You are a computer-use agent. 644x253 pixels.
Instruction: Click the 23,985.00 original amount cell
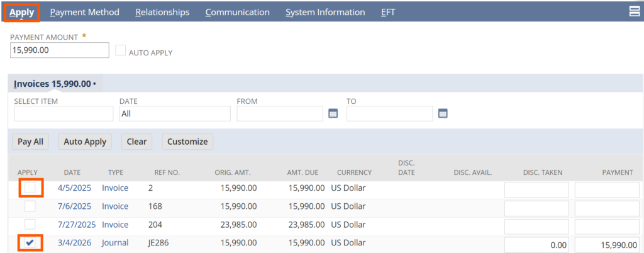[x=238, y=225]
